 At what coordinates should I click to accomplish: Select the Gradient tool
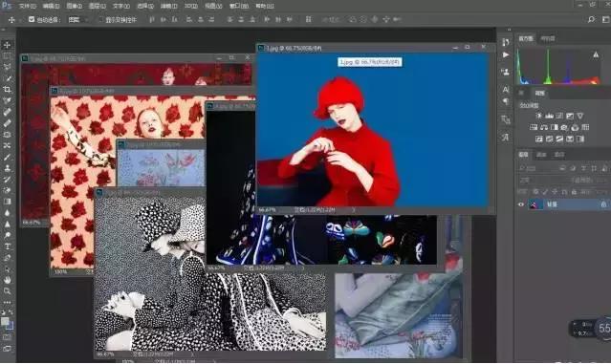pyautogui.click(x=7, y=202)
